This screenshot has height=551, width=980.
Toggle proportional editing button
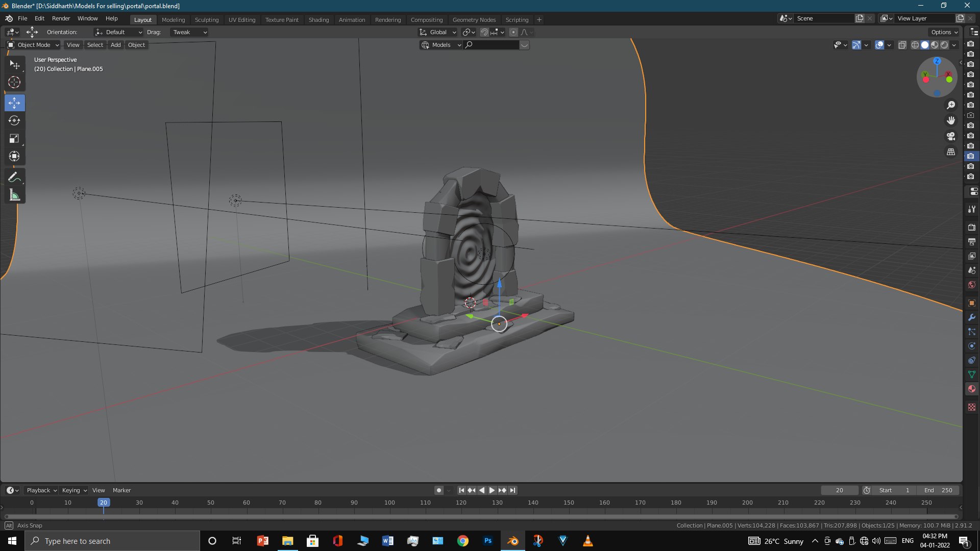(513, 32)
